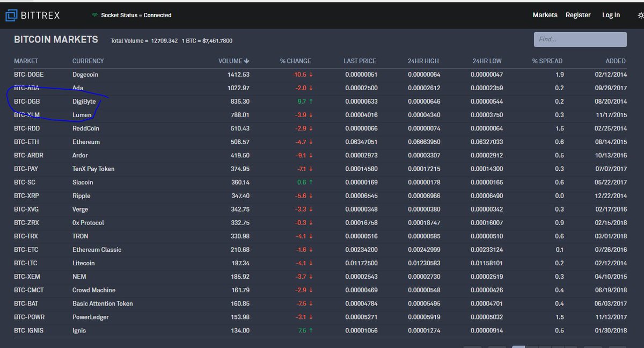Open the BTC-BAT market

[26, 303]
